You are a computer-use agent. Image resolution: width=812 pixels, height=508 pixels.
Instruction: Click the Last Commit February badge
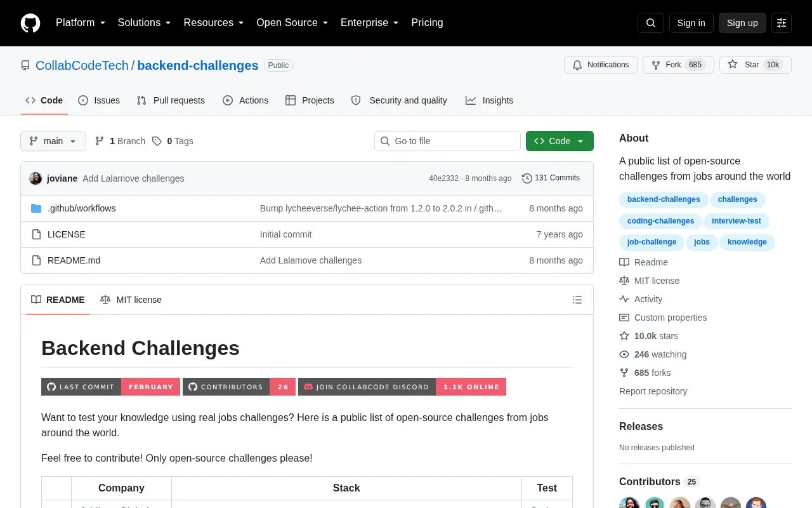110,387
